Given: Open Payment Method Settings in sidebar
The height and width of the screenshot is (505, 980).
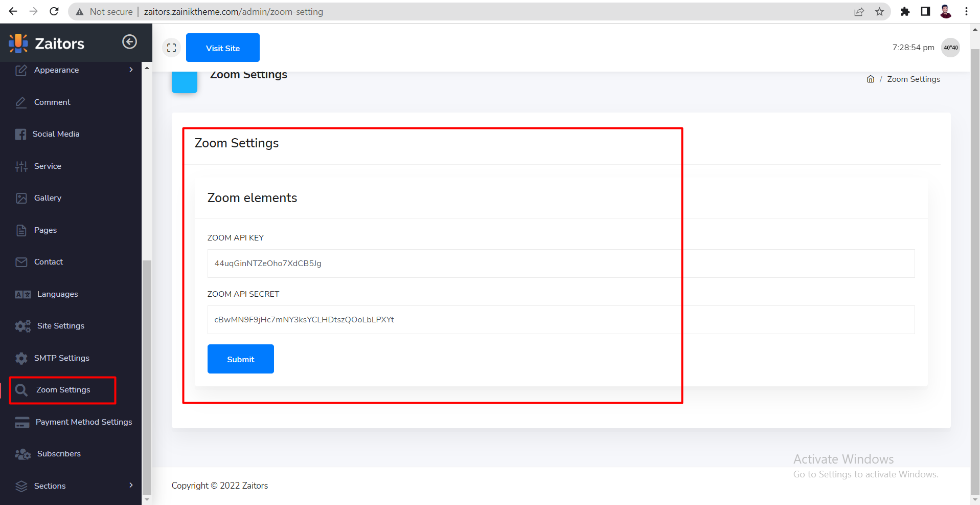Looking at the screenshot, I should tap(84, 422).
